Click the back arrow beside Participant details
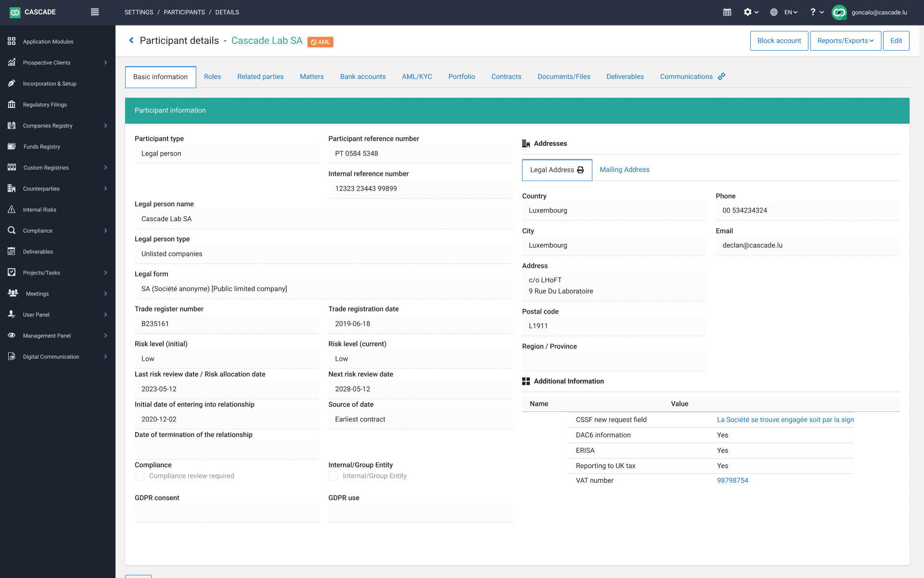Image resolution: width=924 pixels, height=578 pixels. coord(131,40)
